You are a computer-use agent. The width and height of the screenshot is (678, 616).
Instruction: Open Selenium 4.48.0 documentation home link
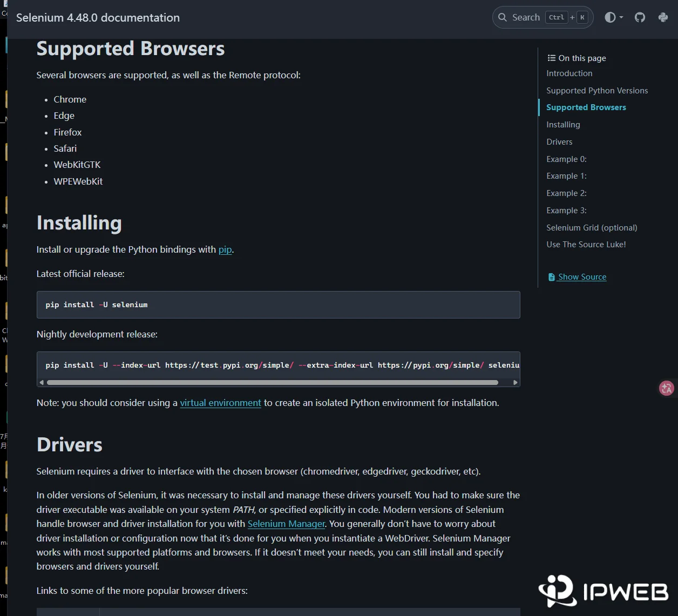98,17
